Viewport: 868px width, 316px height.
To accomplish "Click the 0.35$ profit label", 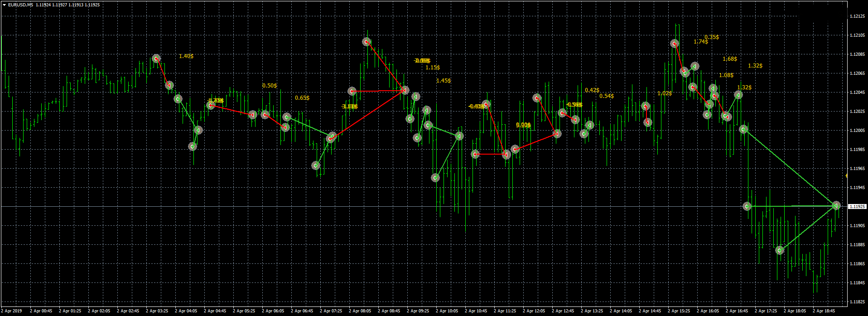I will pos(712,37).
